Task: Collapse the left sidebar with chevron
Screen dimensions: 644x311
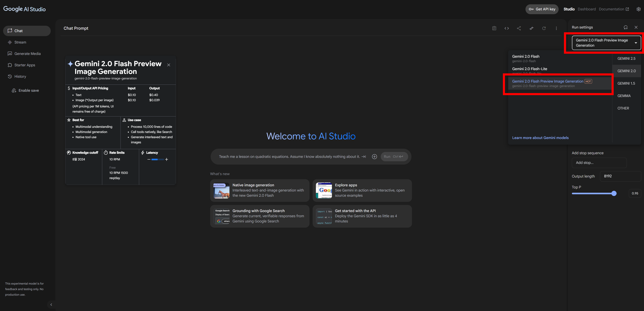Action: click(x=51, y=304)
